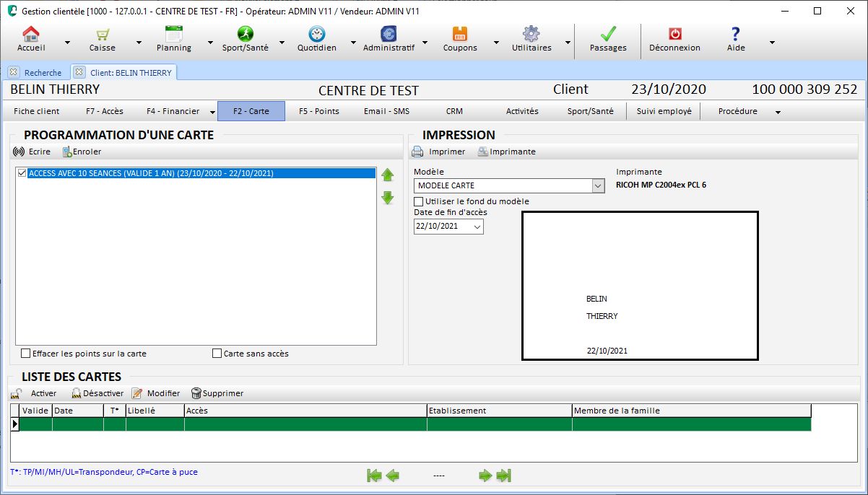Open the Modèle combo box
Image resolution: width=868 pixels, height=495 pixels.
point(597,185)
